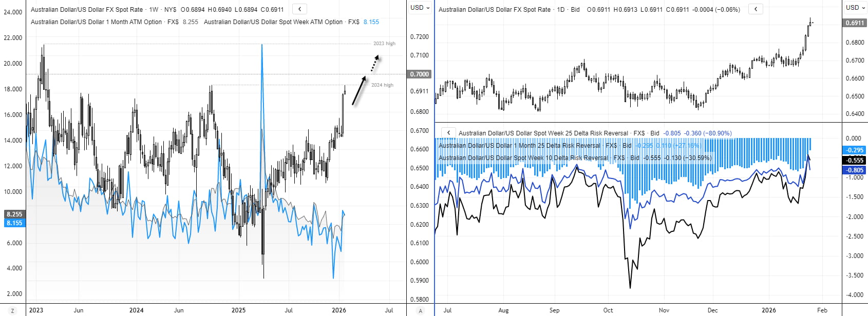Open the USD dropdown on the middle axis

pyautogui.click(x=420, y=8)
